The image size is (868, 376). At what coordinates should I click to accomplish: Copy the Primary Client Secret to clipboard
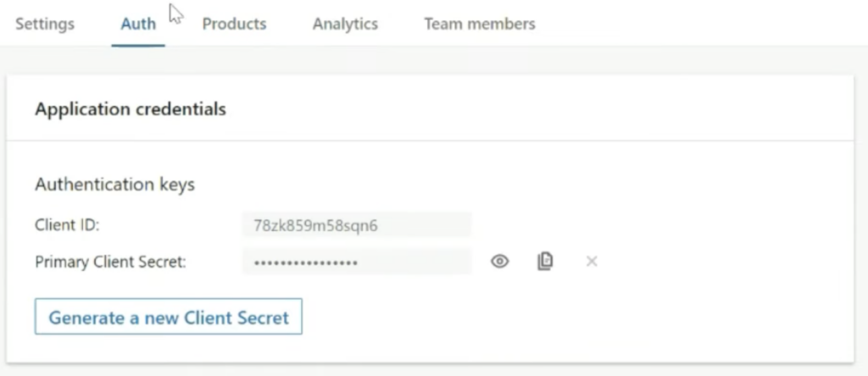pyautogui.click(x=545, y=262)
